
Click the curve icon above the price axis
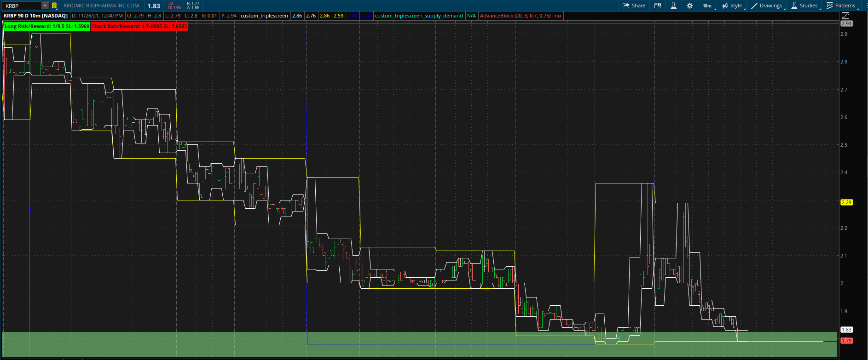click(845, 16)
